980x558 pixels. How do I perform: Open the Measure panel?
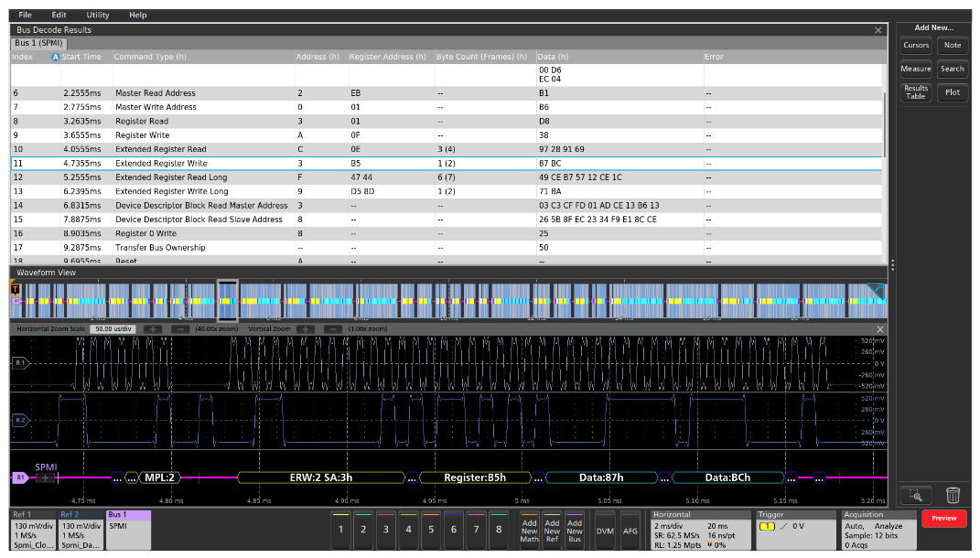pos(915,68)
